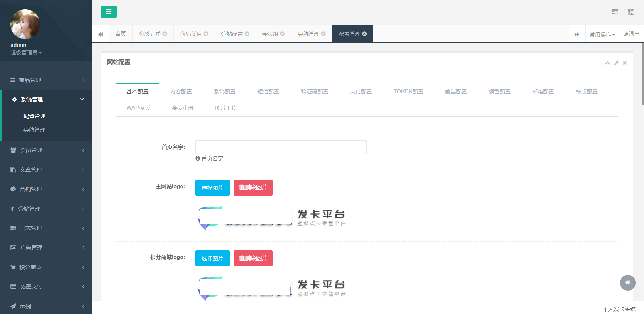Collapse the 网站配置 panel with the arrow
This screenshot has height=314, width=644.
[607, 63]
